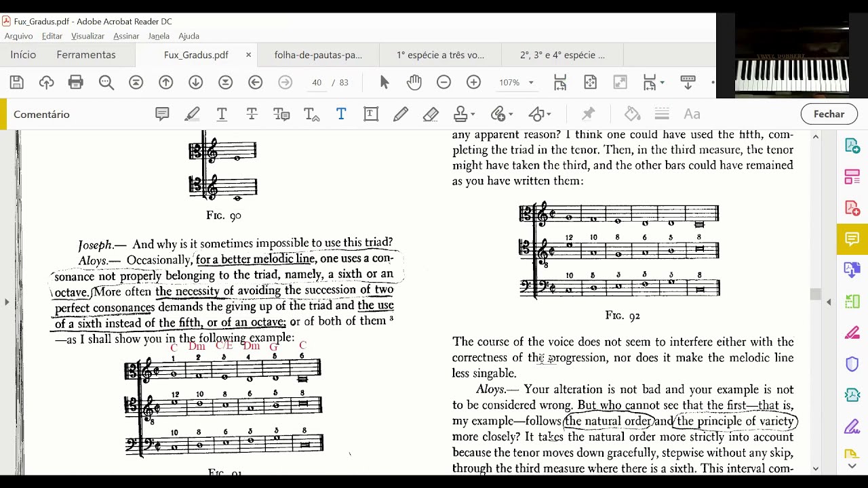This screenshot has width=868, height=488.
Task: Open the find text magnifier icon
Action: point(106,83)
